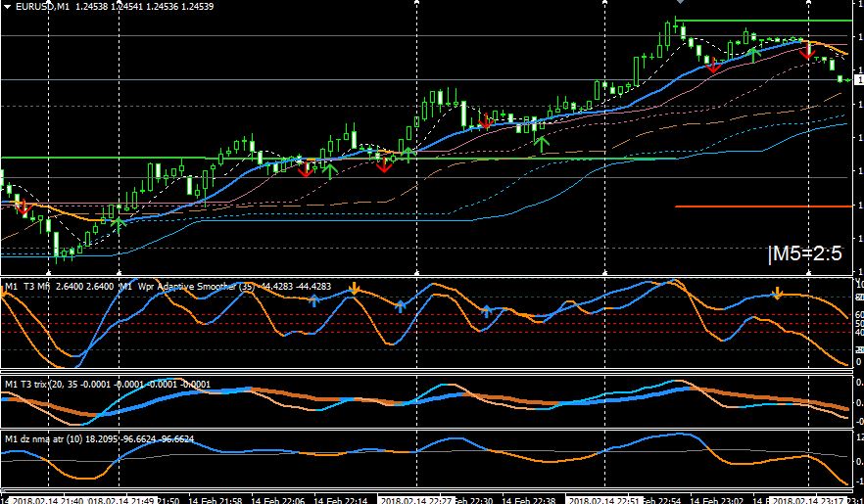Select the orange down arrow near 22:14 in the T3 Mfi panel
Screen dimensions: 864x504
355,288
